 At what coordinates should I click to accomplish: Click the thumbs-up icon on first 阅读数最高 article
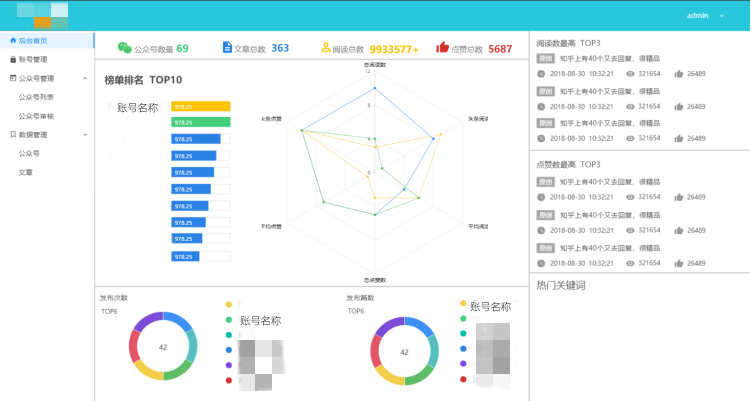pyautogui.click(x=679, y=74)
